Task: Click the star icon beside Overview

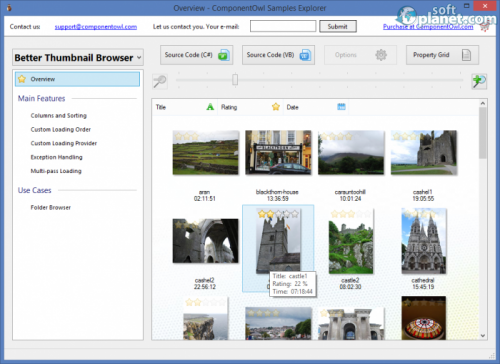Action: point(22,79)
